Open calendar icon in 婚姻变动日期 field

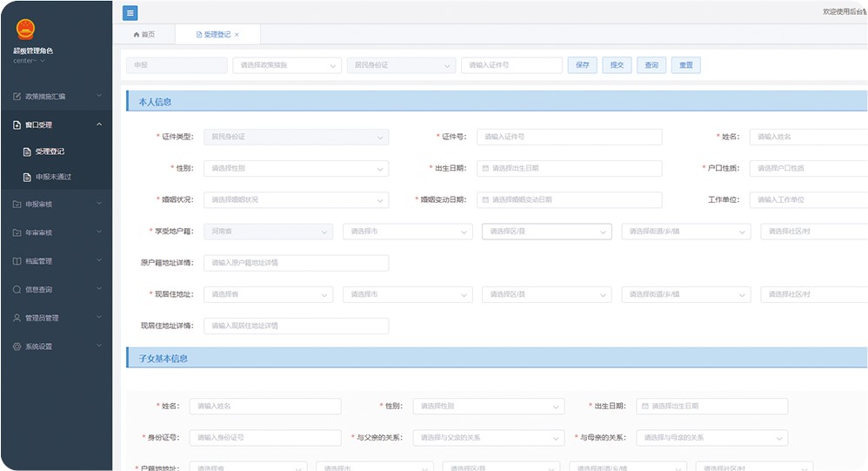(x=485, y=200)
